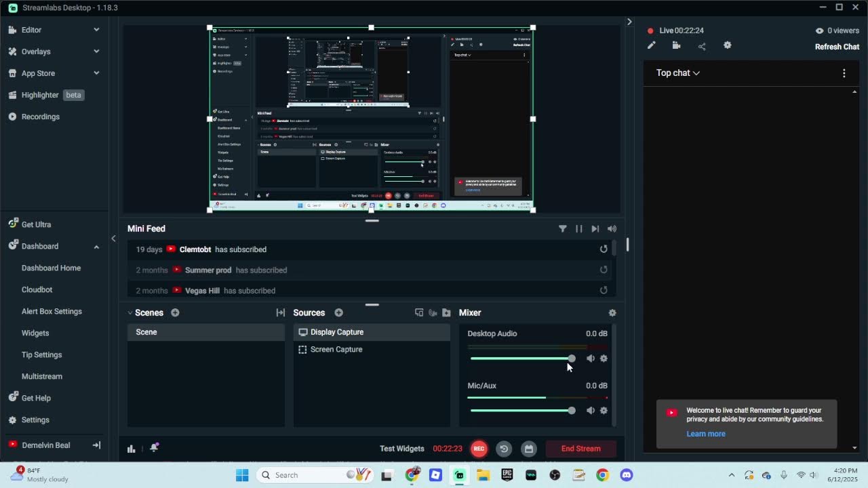
Task: Open performance stats bar chart icon
Action: point(132,449)
